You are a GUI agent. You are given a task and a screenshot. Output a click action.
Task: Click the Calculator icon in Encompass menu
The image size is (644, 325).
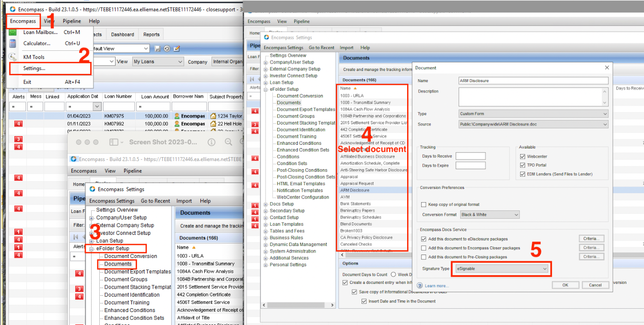[12, 44]
